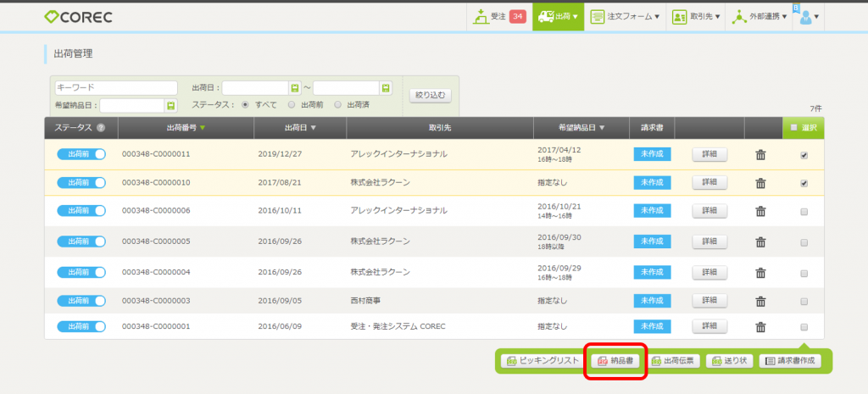Delete shipment 000348-C0000011 with trash icon
Viewport: 868px width, 394px height.
click(x=760, y=154)
